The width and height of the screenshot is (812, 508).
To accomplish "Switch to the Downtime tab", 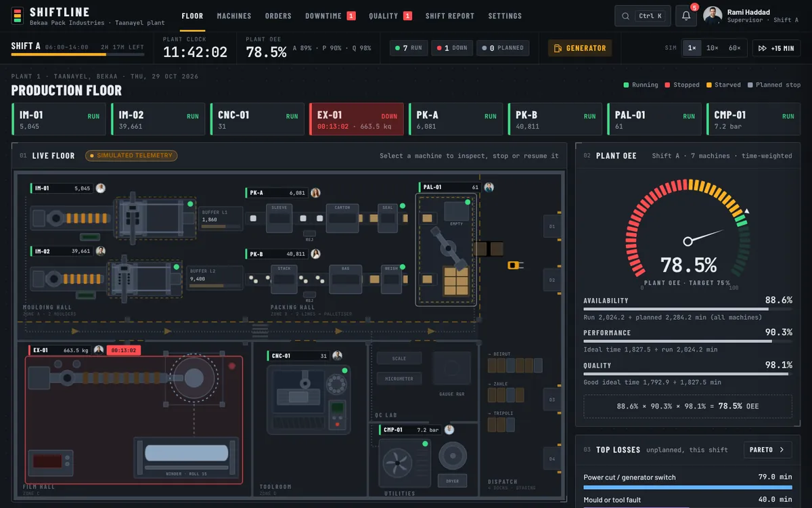I will pyautogui.click(x=330, y=16).
